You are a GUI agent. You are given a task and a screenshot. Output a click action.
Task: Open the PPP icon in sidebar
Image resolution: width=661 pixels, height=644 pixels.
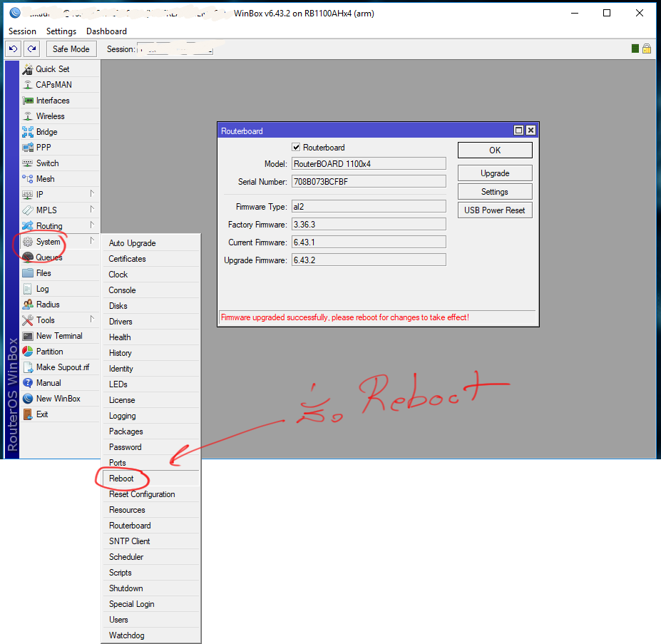28,148
